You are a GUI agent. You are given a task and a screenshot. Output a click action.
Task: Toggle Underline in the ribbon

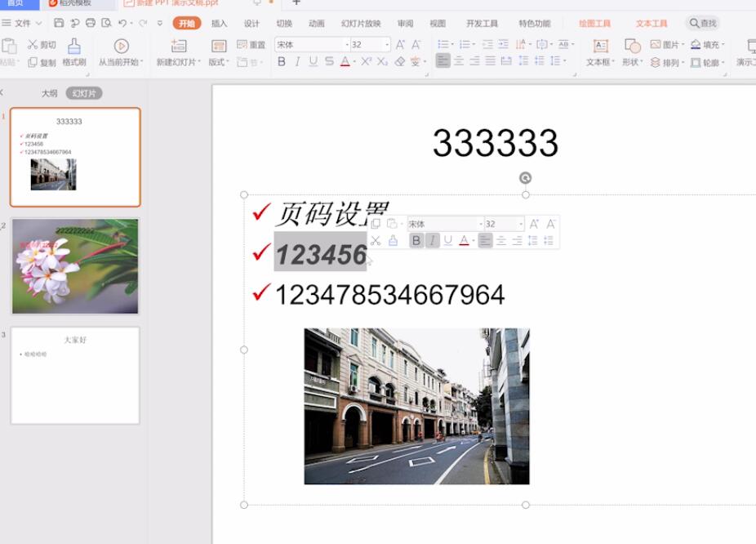pyautogui.click(x=314, y=61)
